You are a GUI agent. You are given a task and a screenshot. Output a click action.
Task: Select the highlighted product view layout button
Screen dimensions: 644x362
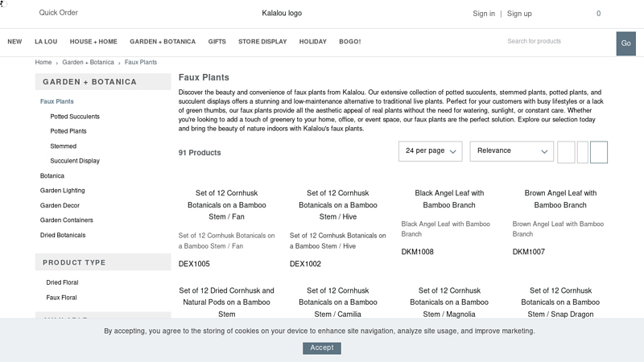(598, 152)
